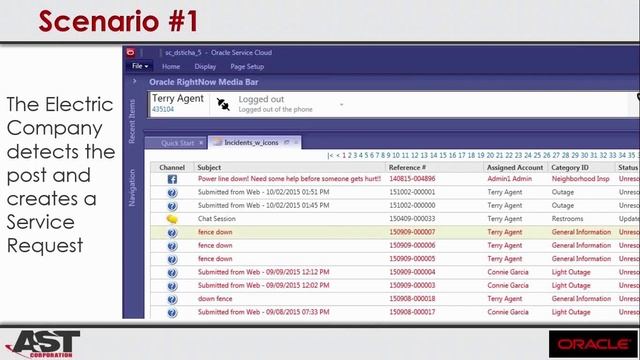Click the Facebook channel icon in first row
This screenshot has width=640, height=360.
pos(172,179)
